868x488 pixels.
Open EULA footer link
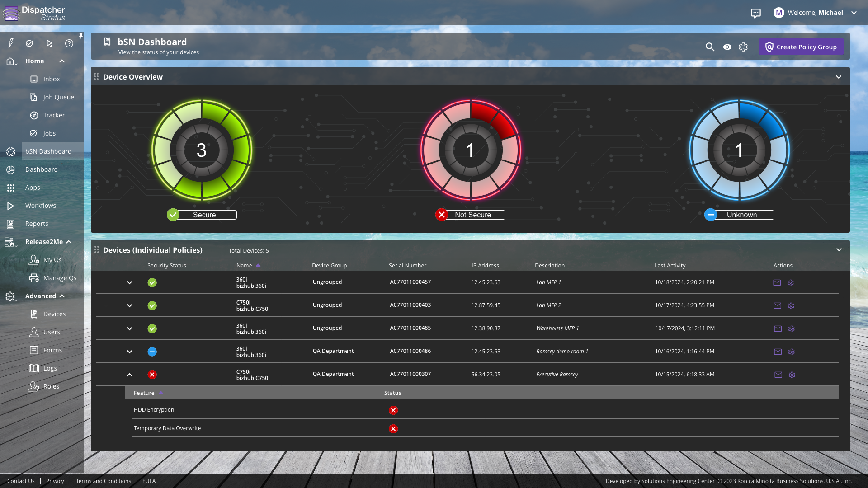coord(149,481)
